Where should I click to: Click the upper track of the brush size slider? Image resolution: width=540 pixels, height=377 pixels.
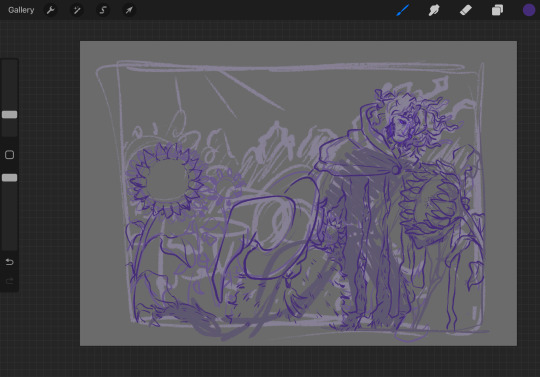tap(10, 85)
